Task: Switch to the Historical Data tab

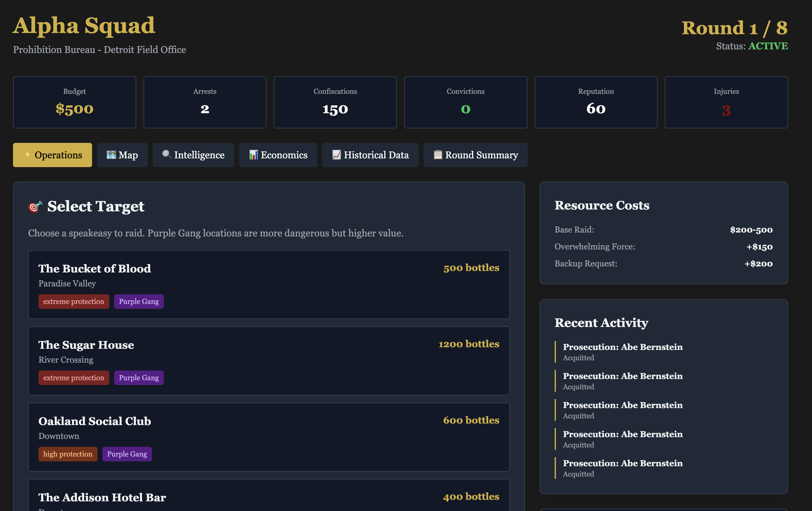Action: point(370,155)
